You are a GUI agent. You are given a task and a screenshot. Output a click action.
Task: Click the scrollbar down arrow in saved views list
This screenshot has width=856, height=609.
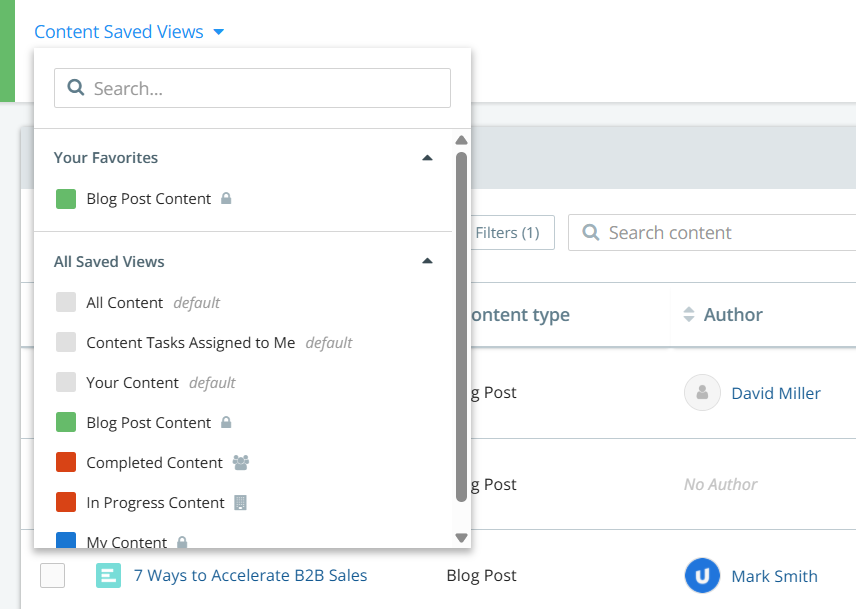pyautogui.click(x=461, y=538)
